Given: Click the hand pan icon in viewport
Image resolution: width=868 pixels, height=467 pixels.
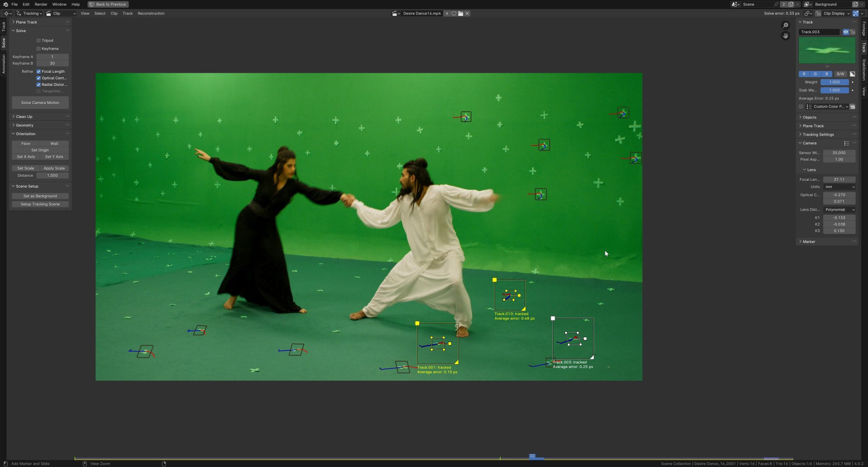Looking at the screenshot, I should 786,36.
